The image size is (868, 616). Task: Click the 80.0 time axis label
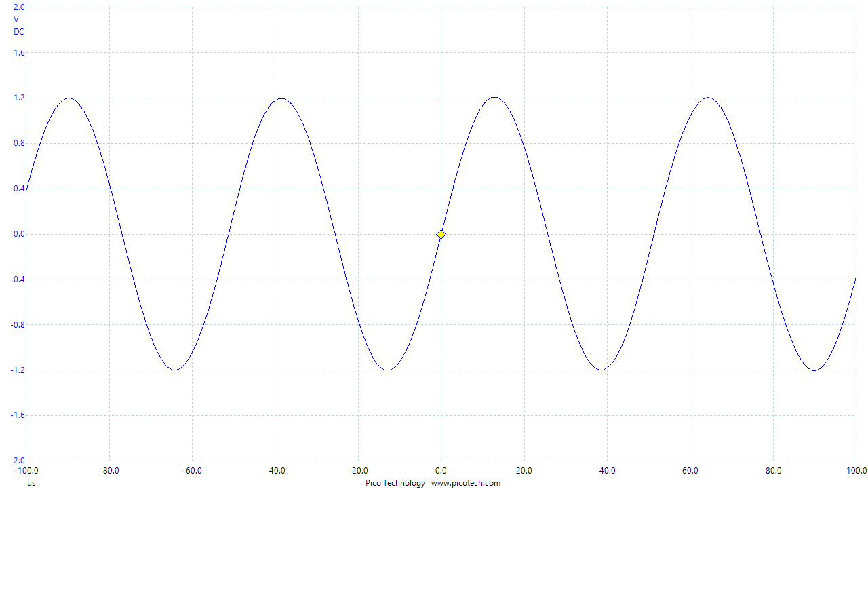coord(773,470)
